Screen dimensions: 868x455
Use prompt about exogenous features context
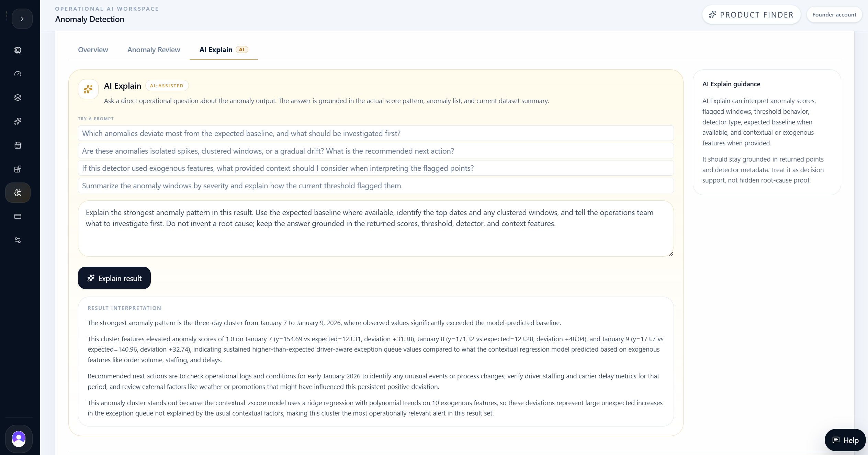[376, 168]
